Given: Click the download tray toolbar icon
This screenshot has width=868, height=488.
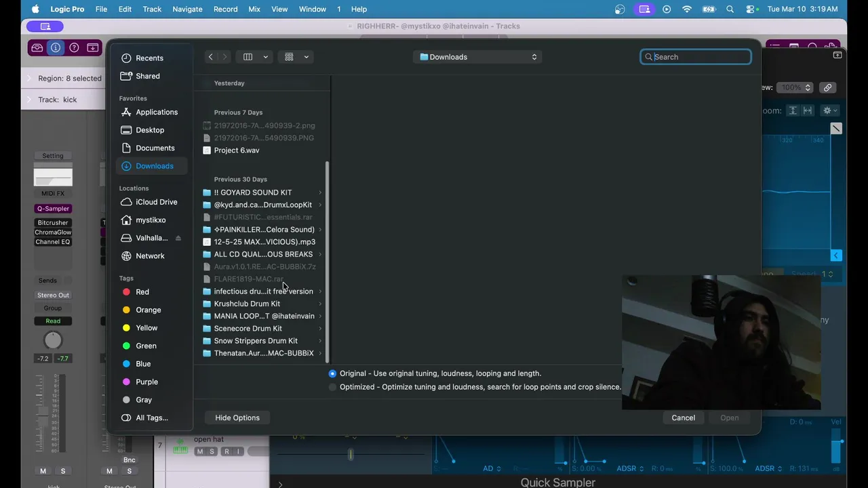Looking at the screenshot, I should 92,47.
